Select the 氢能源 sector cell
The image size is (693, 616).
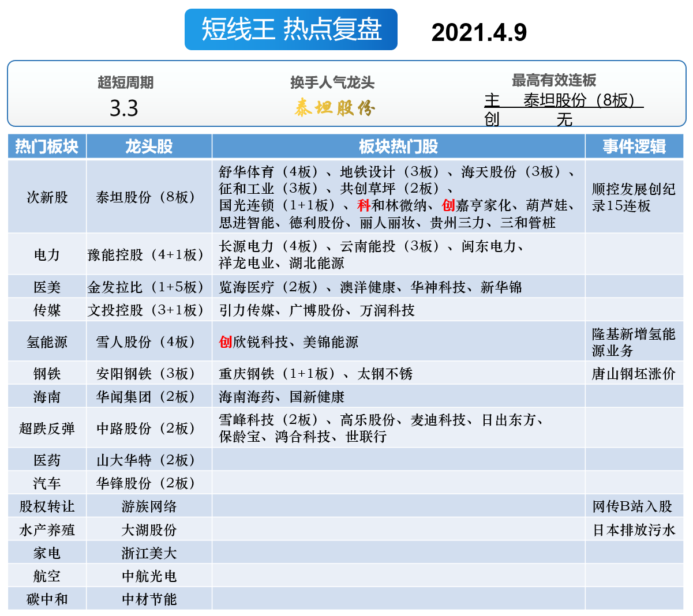pyautogui.click(x=47, y=341)
